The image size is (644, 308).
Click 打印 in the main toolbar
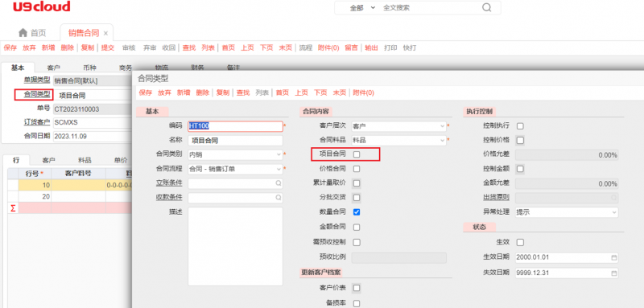coord(390,48)
